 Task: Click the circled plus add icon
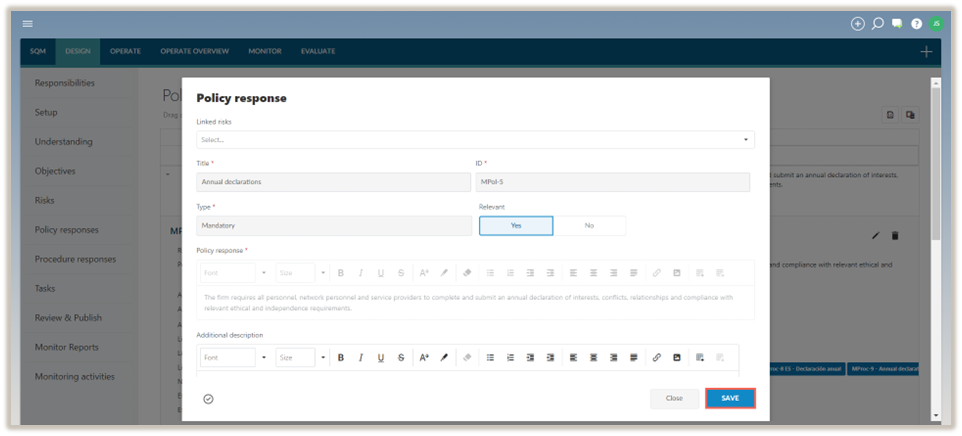click(x=857, y=23)
